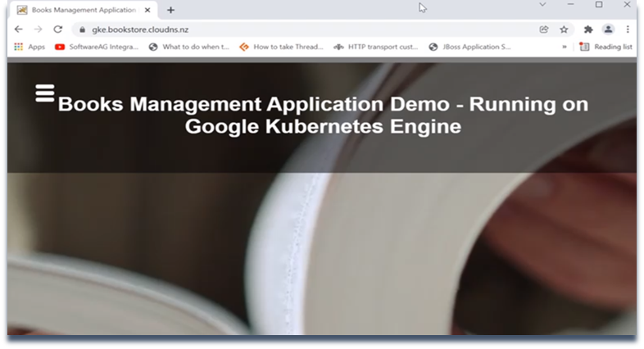644x349 pixels.
Task: Open the How to take Thread... bookmark
Action: coord(281,47)
